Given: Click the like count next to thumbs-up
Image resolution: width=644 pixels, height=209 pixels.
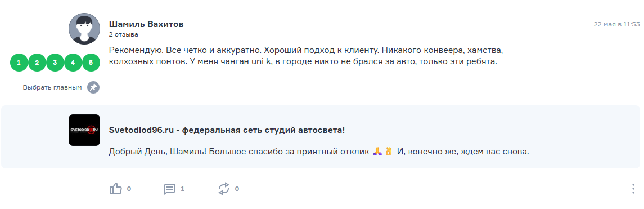Looking at the screenshot, I should click(129, 189).
